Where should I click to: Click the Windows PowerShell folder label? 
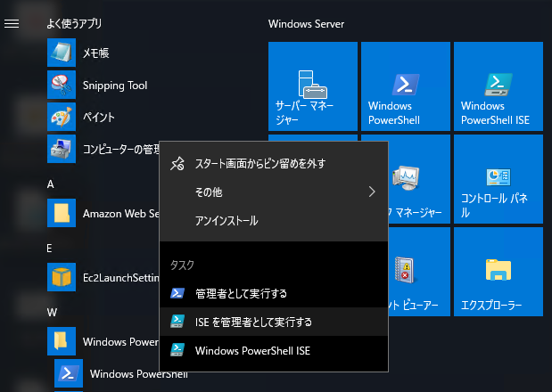[120, 342]
